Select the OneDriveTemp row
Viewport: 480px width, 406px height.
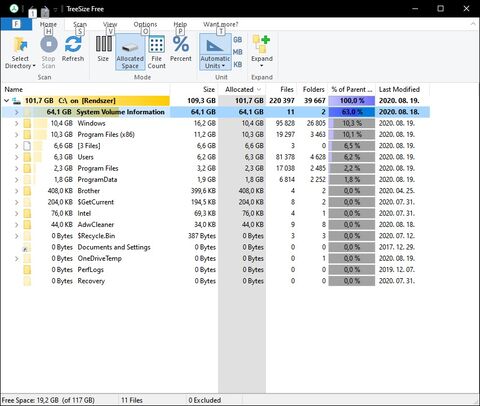pyautogui.click(x=215, y=259)
